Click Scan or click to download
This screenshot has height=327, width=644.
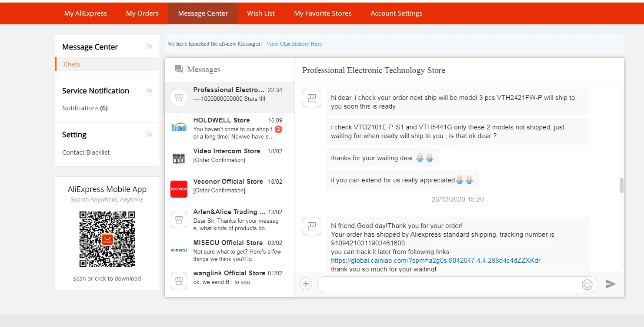click(107, 279)
